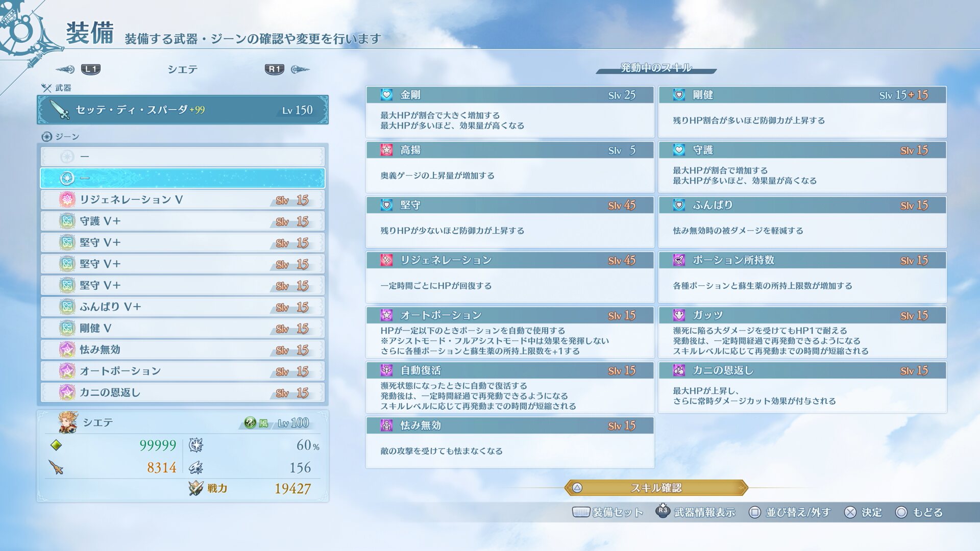Select the セッテ・ディ・スパーダ weapon slot

pyautogui.click(x=183, y=110)
